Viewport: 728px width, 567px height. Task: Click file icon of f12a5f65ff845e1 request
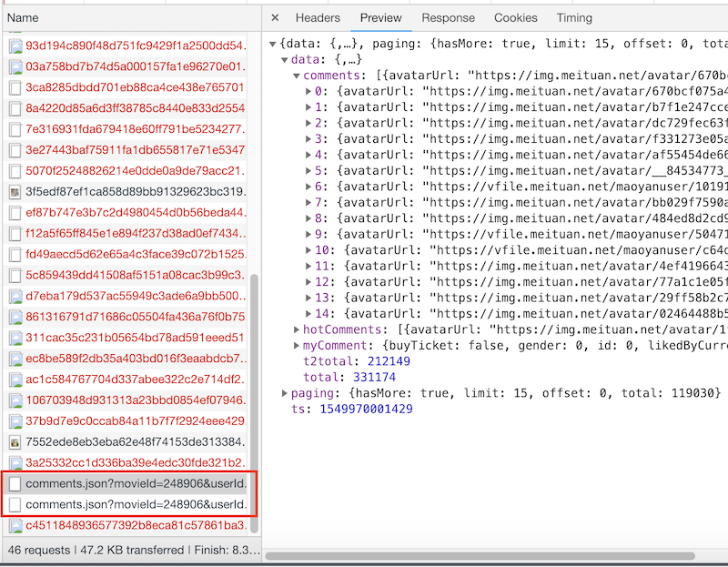[x=15, y=234]
